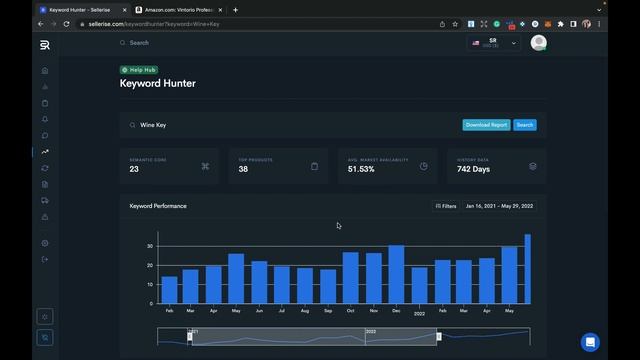
Task: Click the Download Report button
Action: pyautogui.click(x=486, y=125)
